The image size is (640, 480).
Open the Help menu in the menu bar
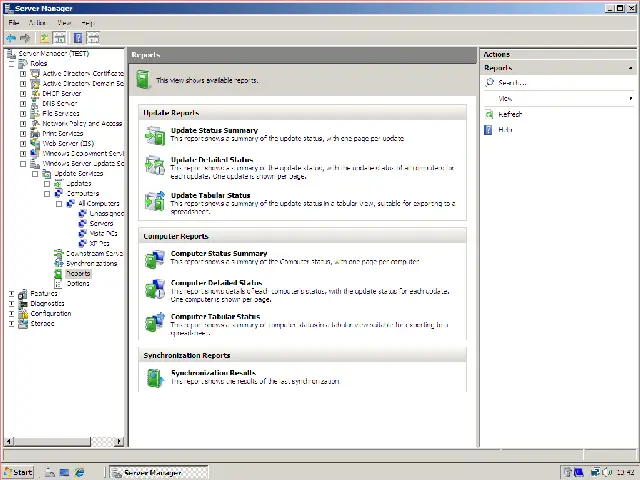tap(87, 22)
